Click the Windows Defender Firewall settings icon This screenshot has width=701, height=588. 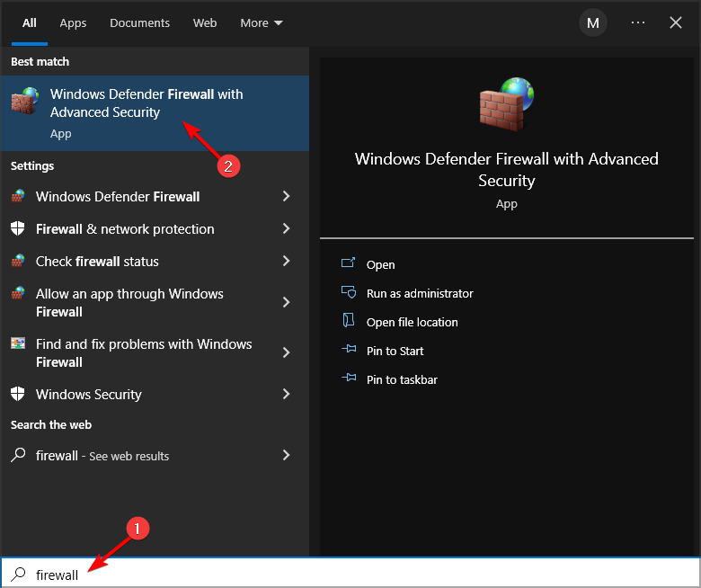click(x=18, y=196)
